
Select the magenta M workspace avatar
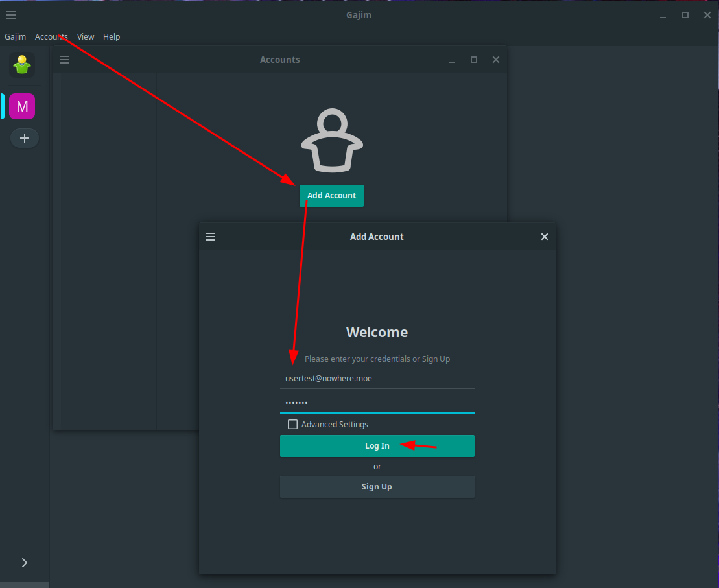click(x=22, y=106)
